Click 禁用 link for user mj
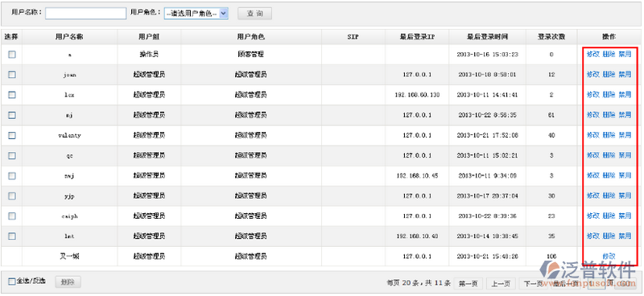Viewport: 644px width, 296px height. 625,115
